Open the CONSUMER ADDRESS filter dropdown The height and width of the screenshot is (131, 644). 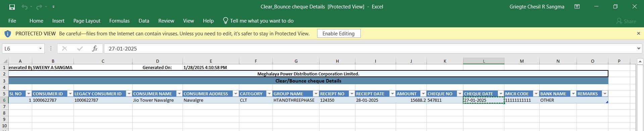236,94
